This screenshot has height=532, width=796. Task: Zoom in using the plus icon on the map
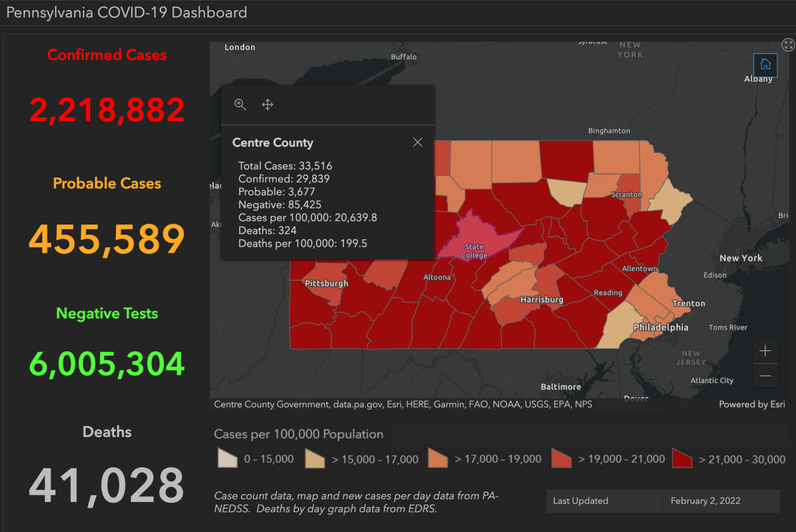pos(765,351)
